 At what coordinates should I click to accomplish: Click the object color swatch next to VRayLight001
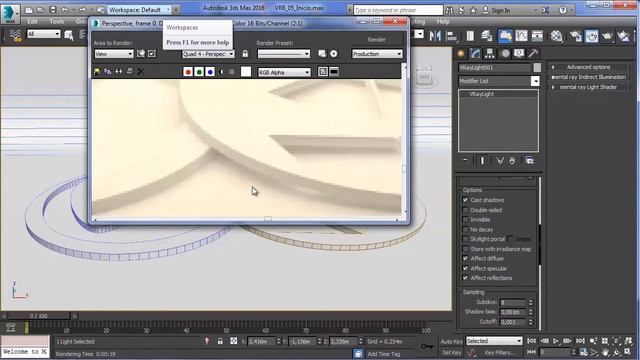click(537, 68)
